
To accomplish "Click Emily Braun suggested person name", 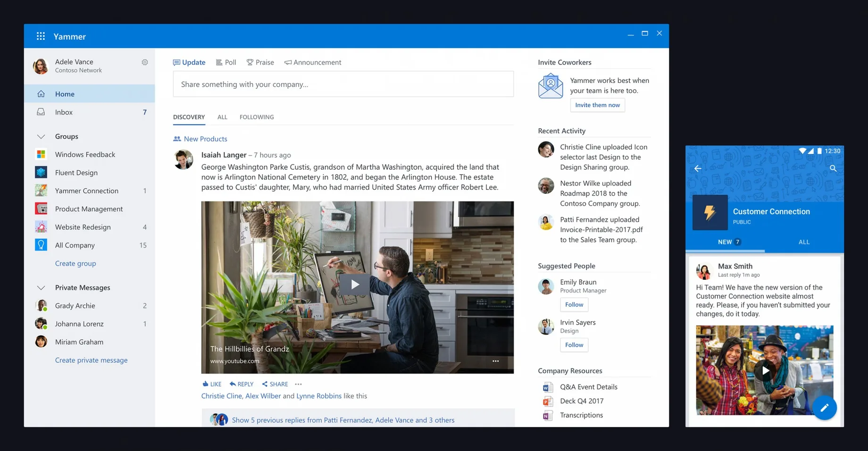I will click(578, 282).
